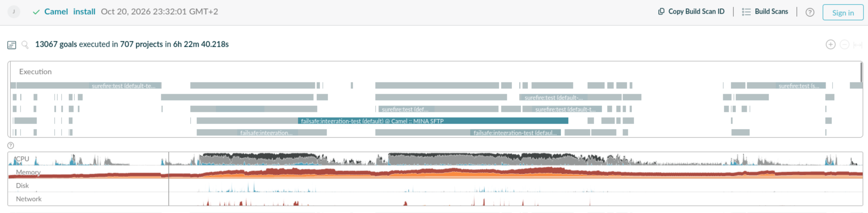
Task: Click the build date Oct 20, 2026 text
Action: coord(159,12)
